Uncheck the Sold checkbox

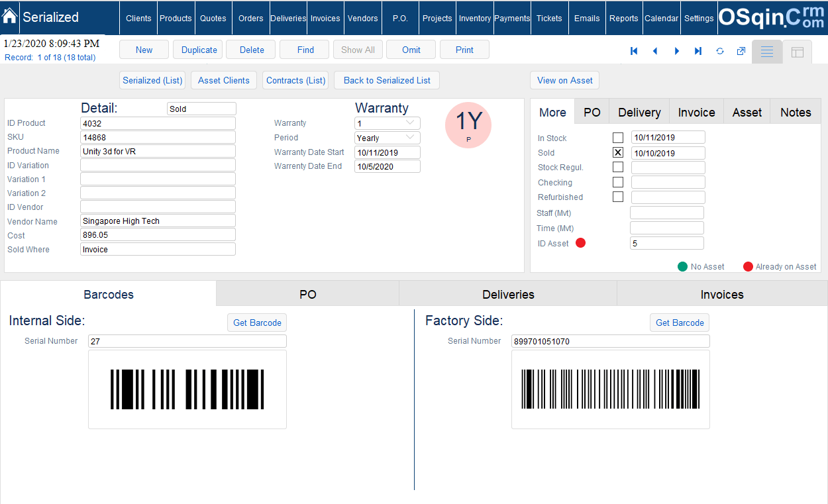(x=618, y=152)
